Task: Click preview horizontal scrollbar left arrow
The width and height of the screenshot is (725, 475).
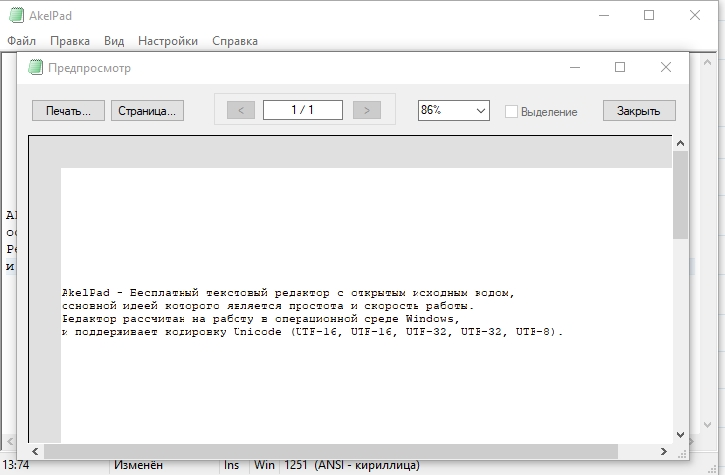Action: tap(35, 451)
